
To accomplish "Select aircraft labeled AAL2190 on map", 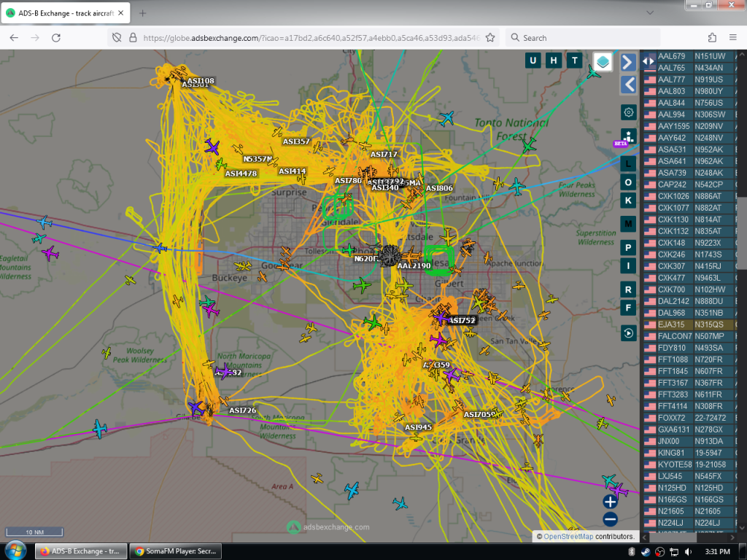I will [x=411, y=255].
